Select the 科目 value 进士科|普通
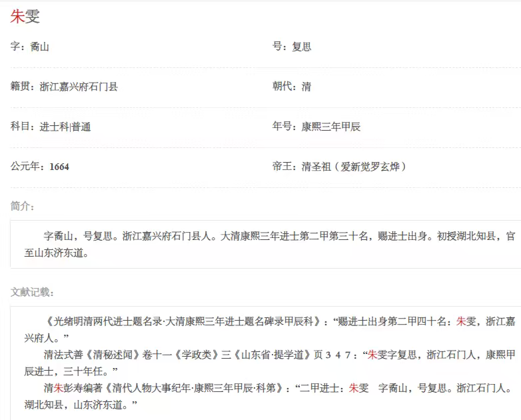This screenshot has height=420, width=521. (65, 127)
